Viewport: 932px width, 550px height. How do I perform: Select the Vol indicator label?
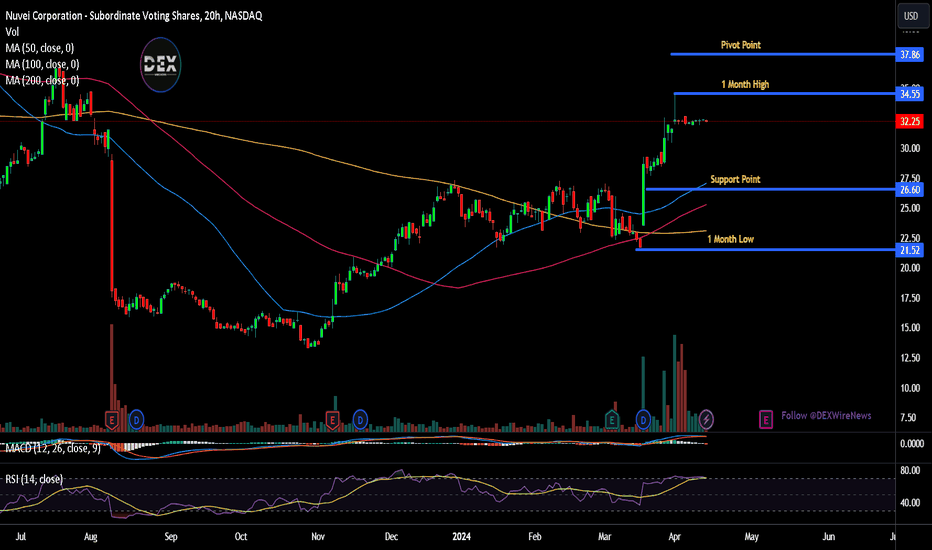(12, 32)
